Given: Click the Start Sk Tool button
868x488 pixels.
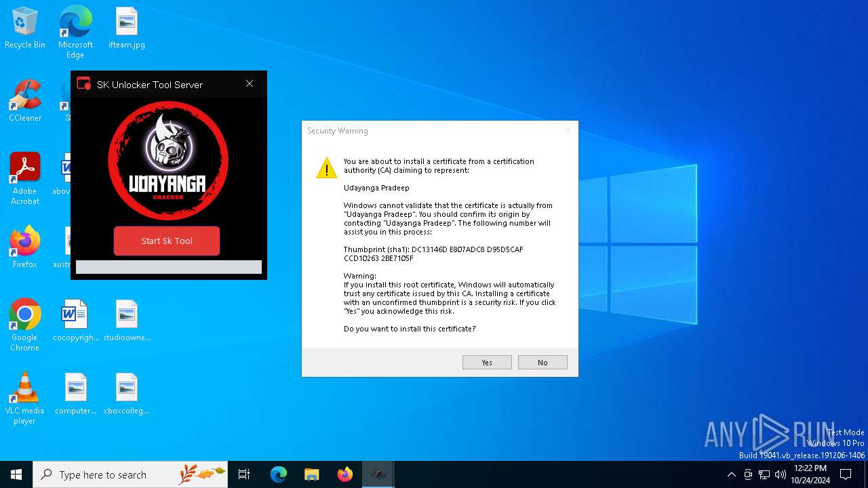Looking at the screenshot, I should point(167,241).
